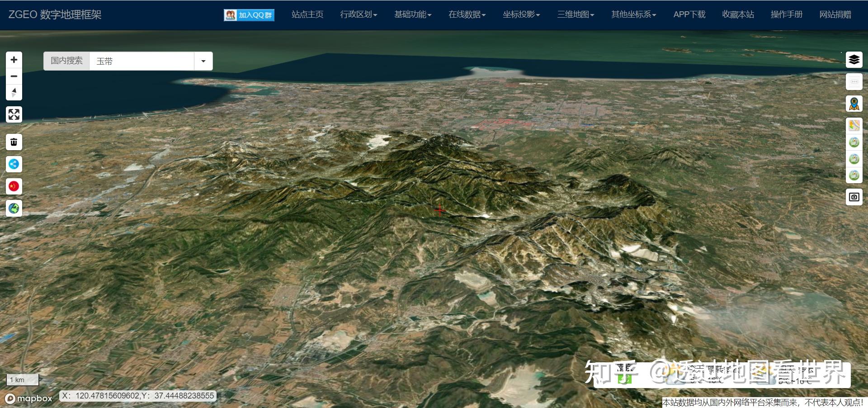Switch basemap to the street map thumbnail
The image size is (868, 408).
click(854, 125)
